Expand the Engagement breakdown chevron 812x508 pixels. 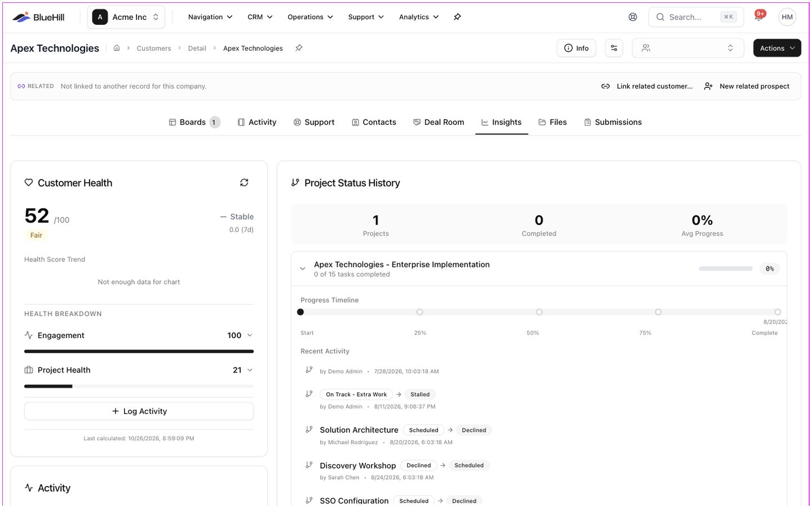coord(250,335)
